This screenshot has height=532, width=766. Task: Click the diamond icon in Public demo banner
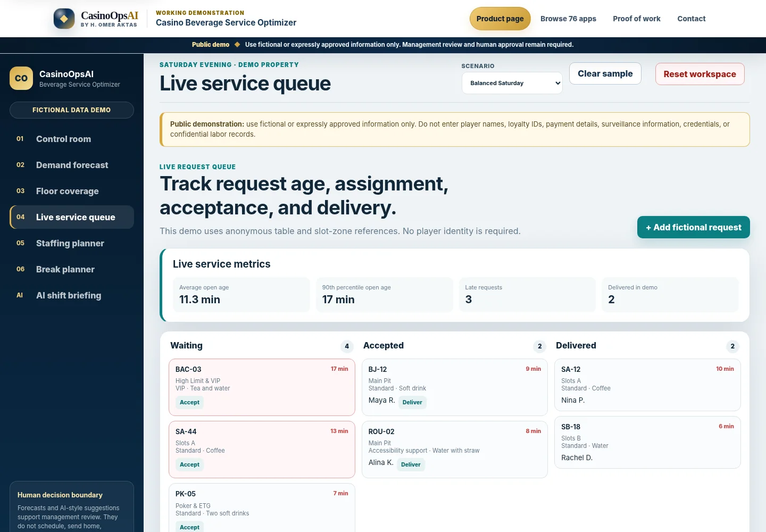tap(237, 45)
